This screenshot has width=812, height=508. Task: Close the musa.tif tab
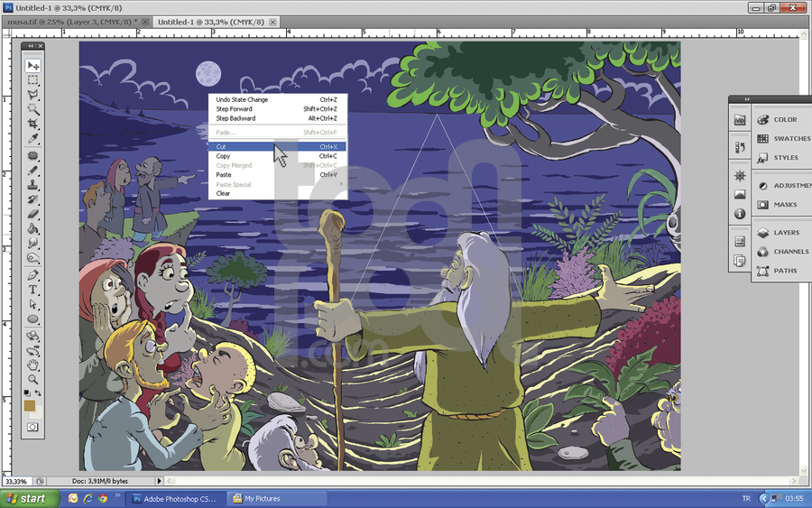click(x=145, y=22)
